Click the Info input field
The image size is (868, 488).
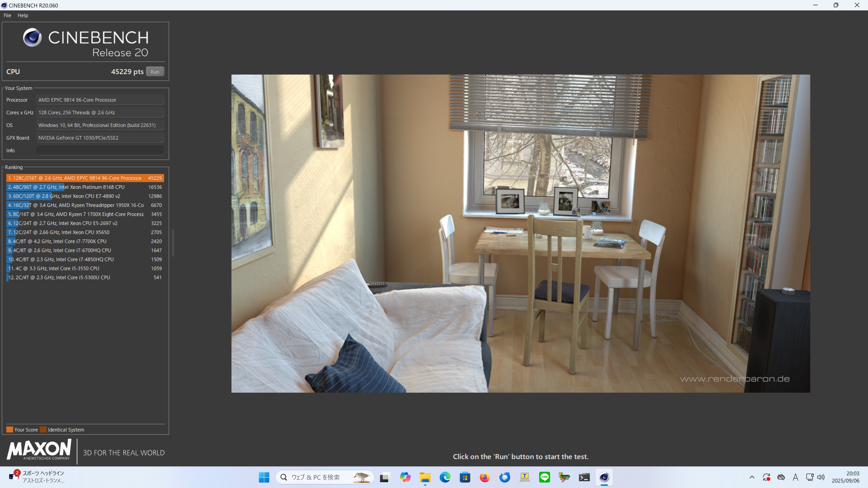coord(100,150)
